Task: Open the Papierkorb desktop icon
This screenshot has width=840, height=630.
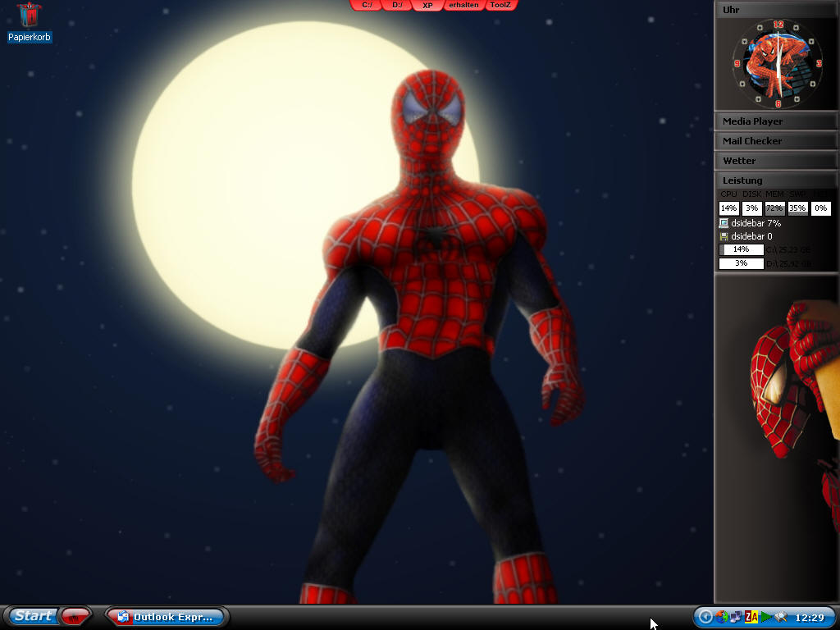Action: [x=30, y=22]
